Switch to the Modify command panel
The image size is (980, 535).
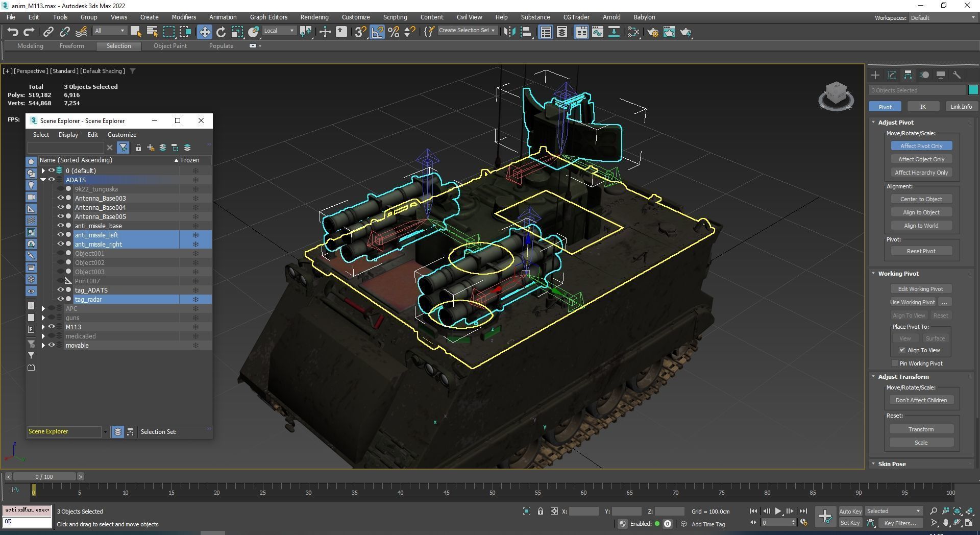(x=892, y=75)
